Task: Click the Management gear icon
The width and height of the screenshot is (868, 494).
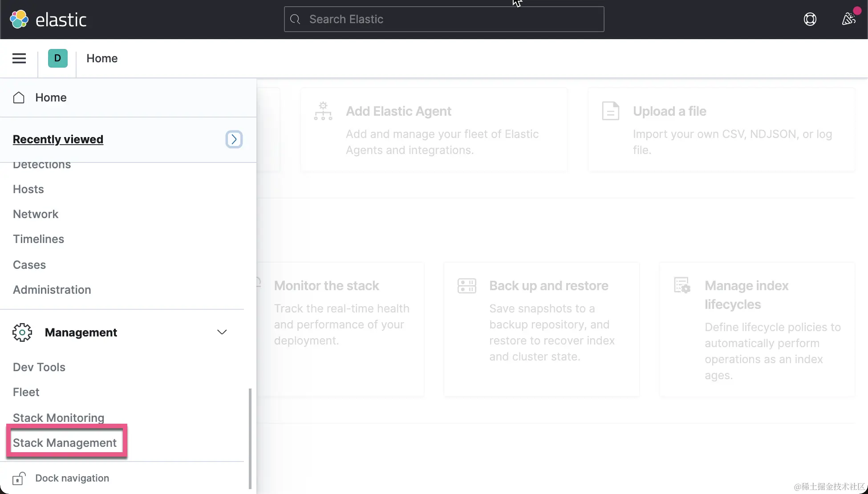Action: tap(22, 332)
